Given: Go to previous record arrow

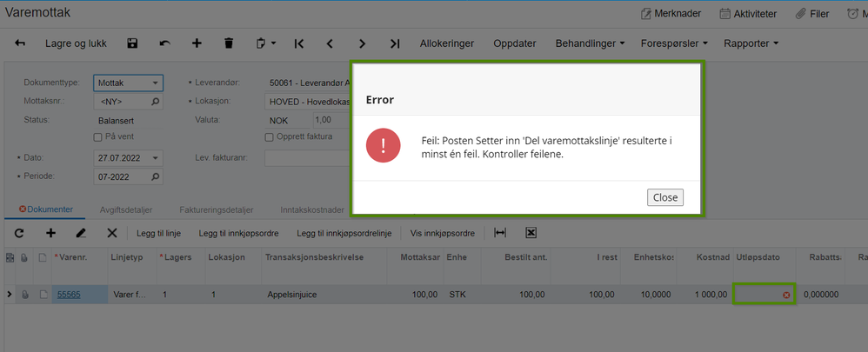Looking at the screenshot, I should pos(330,43).
